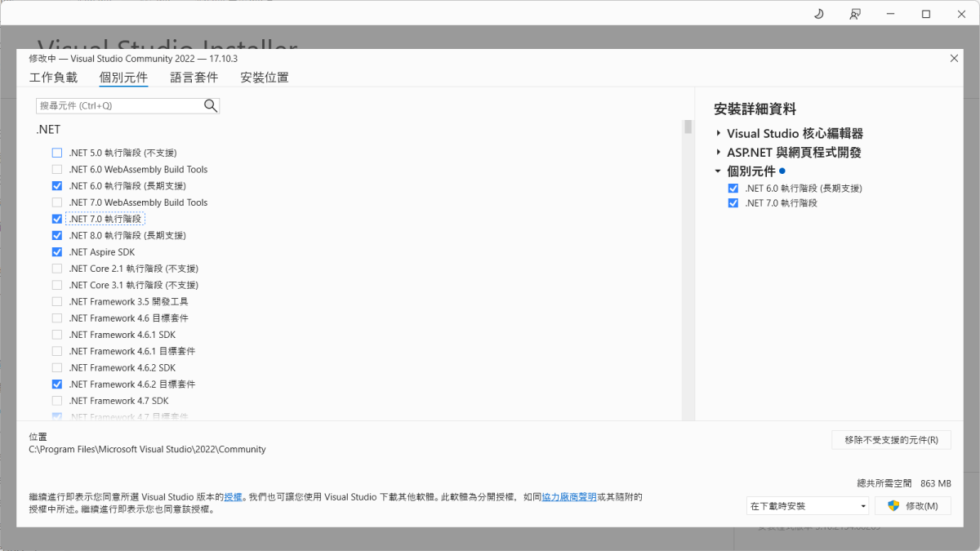
Task: Open feedback via title bar feedback icon
Action: (x=854, y=14)
